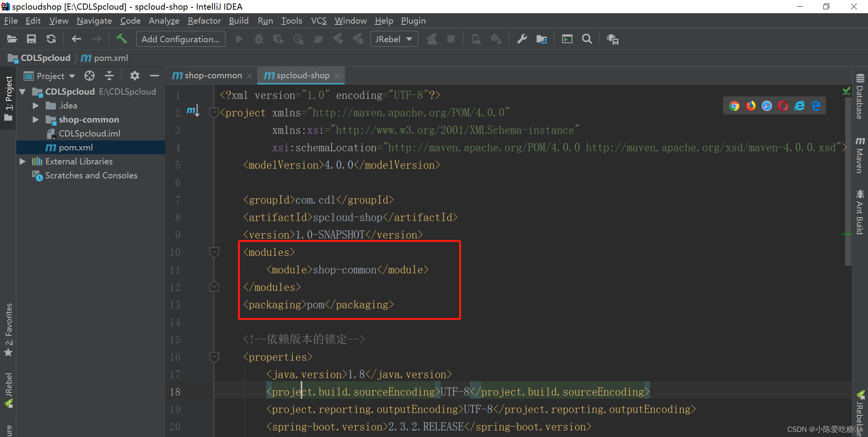Click the Build project hammer icon

tap(122, 39)
